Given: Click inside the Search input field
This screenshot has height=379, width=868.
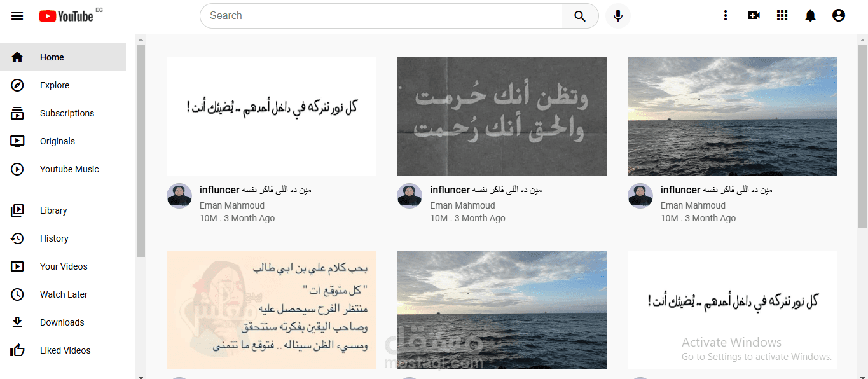Looking at the screenshot, I should (382, 15).
